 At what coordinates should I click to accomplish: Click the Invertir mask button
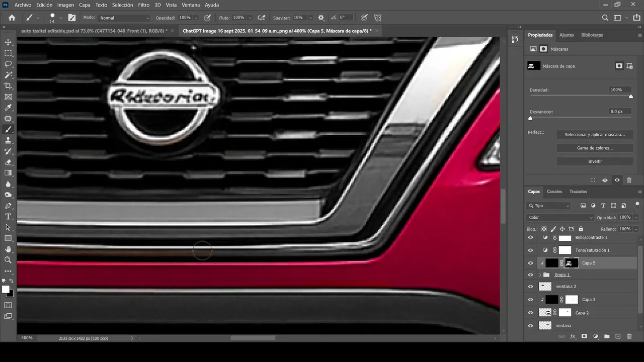click(595, 161)
